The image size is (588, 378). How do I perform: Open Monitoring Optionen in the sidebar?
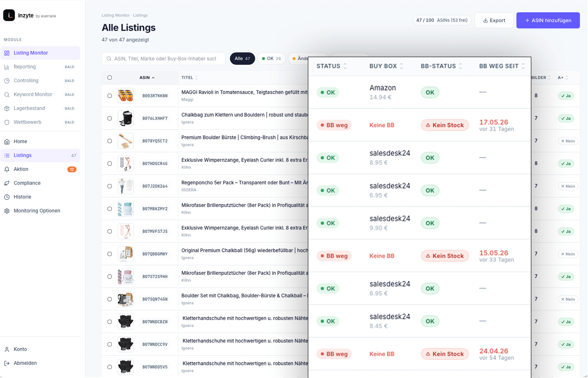point(40,211)
